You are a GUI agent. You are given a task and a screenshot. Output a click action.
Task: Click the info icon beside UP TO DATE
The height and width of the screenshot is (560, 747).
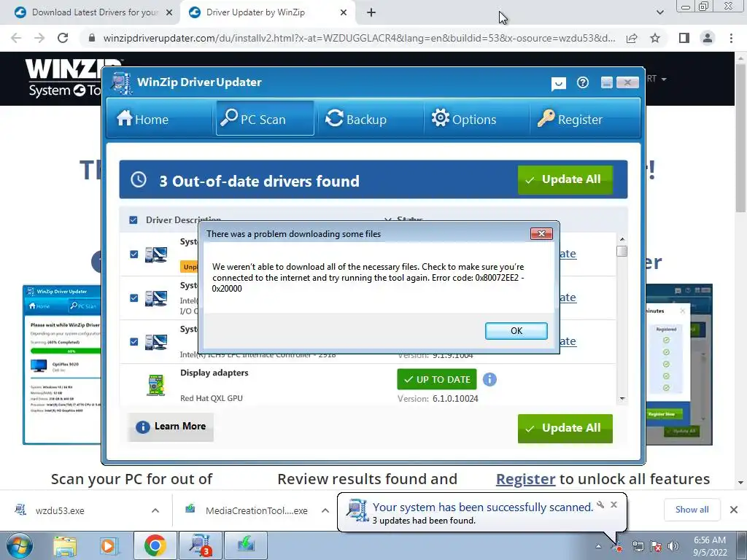[489, 379]
